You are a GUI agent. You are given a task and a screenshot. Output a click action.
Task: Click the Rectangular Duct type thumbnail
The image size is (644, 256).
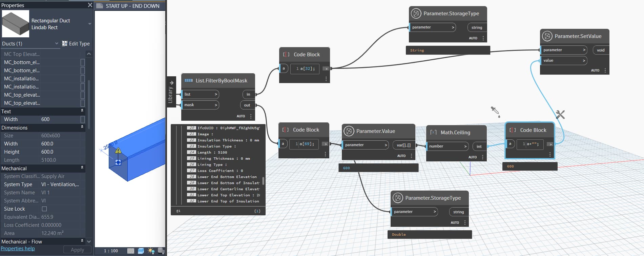tap(16, 24)
